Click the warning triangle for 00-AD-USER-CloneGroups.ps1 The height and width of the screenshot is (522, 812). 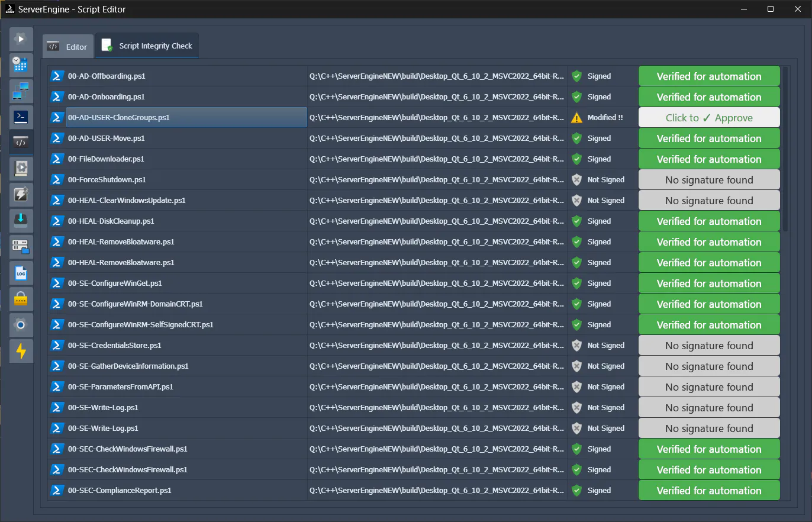576,117
